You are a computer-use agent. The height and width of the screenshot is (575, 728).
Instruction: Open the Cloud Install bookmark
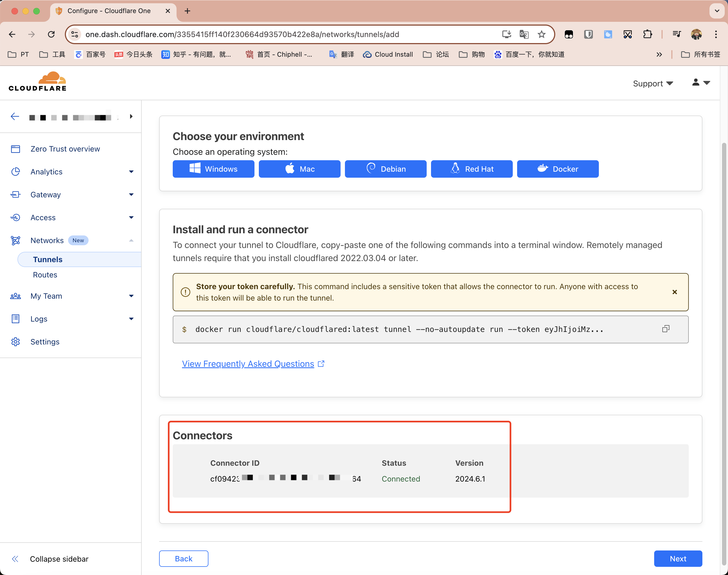(388, 55)
